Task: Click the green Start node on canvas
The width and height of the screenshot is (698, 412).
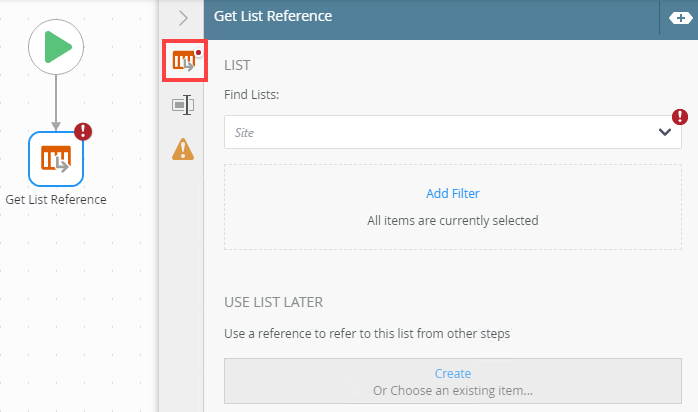Action: 56,47
